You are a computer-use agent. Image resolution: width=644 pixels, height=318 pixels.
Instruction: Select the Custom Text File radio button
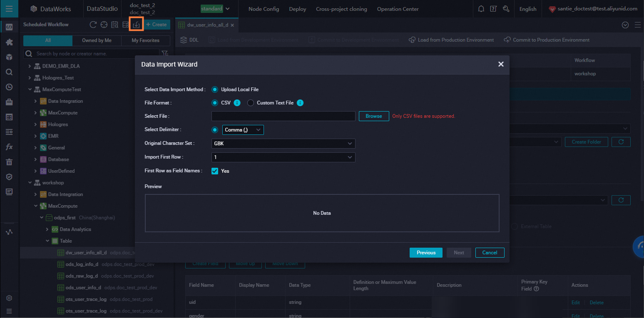point(251,103)
